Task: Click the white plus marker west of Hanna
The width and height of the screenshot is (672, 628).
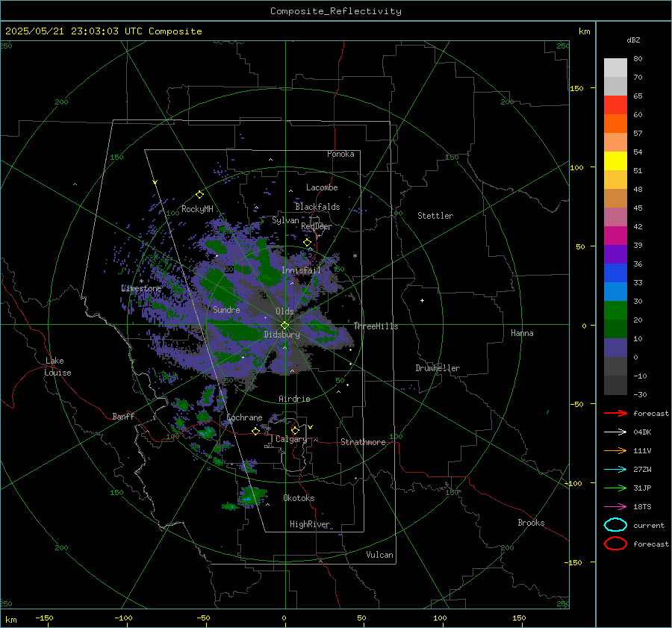Action: coord(422,300)
